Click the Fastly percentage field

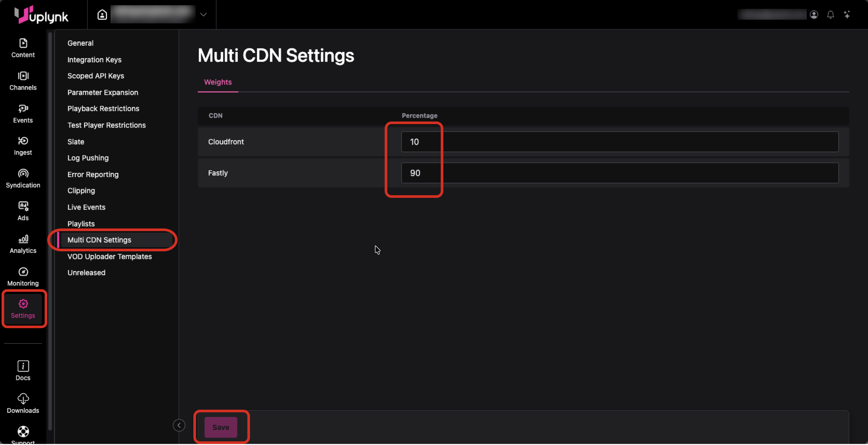(619, 173)
